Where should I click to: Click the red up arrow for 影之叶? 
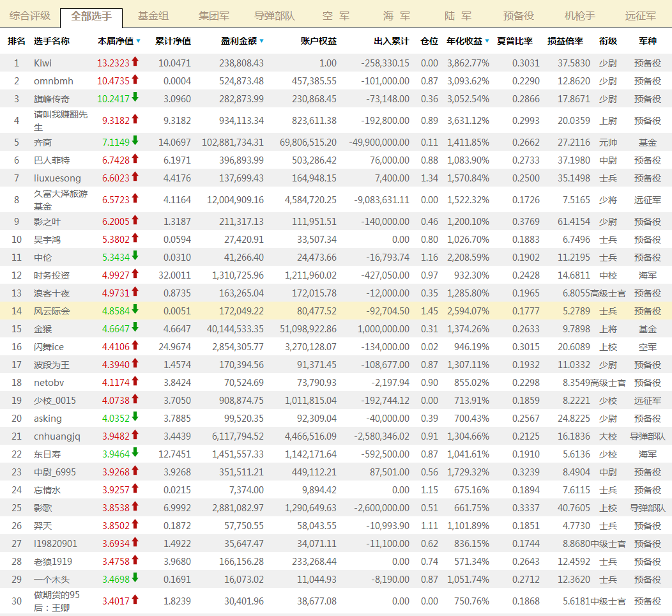tap(135, 220)
